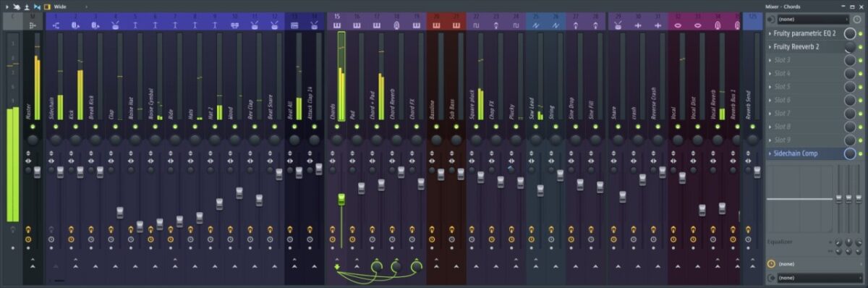Open the input source (none) dropdown at top
Viewport: 868px width, 288px height.
coord(813,20)
